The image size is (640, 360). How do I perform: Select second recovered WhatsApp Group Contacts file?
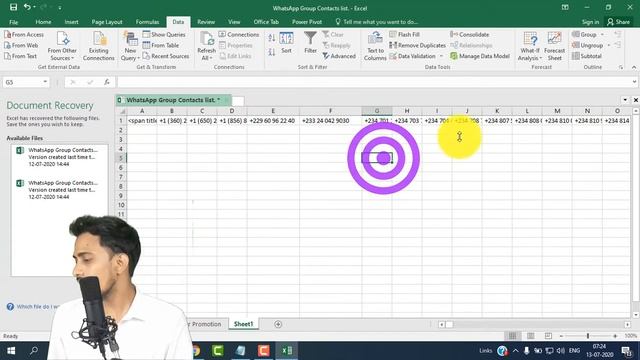tap(59, 190)
